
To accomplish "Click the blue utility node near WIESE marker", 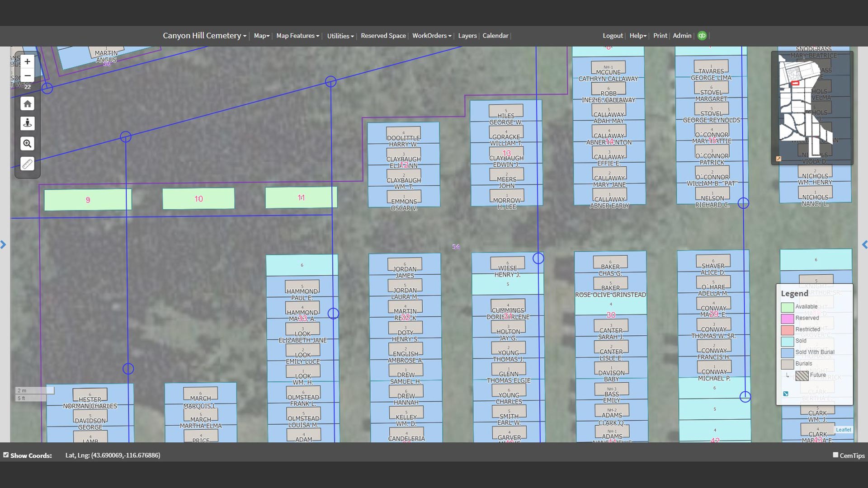I will click(x=538, y=258).
